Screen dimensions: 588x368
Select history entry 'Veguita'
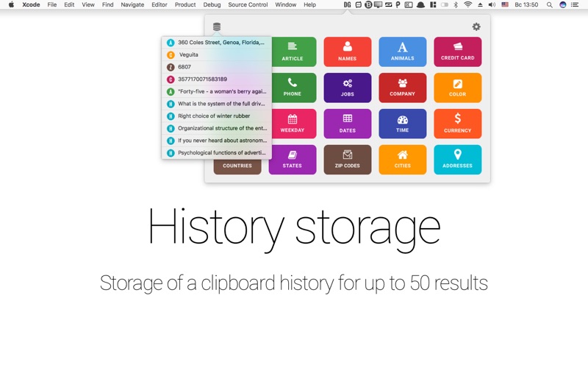click(x=217, y=54)
